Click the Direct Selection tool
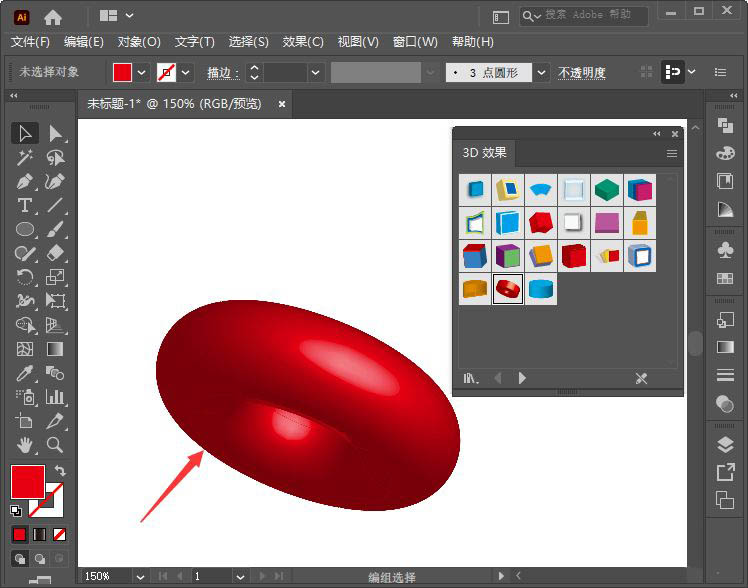 coord(55,134)
